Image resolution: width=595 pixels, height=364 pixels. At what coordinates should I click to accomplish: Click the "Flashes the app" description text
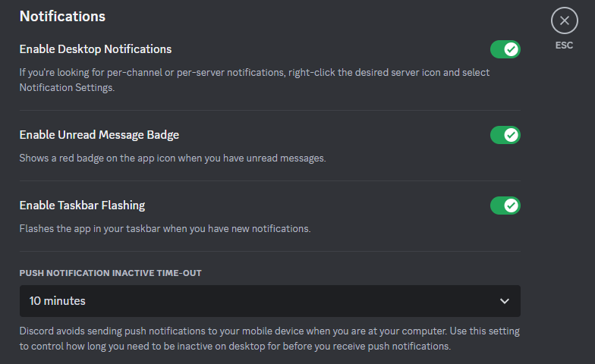(x=165, y=228)
